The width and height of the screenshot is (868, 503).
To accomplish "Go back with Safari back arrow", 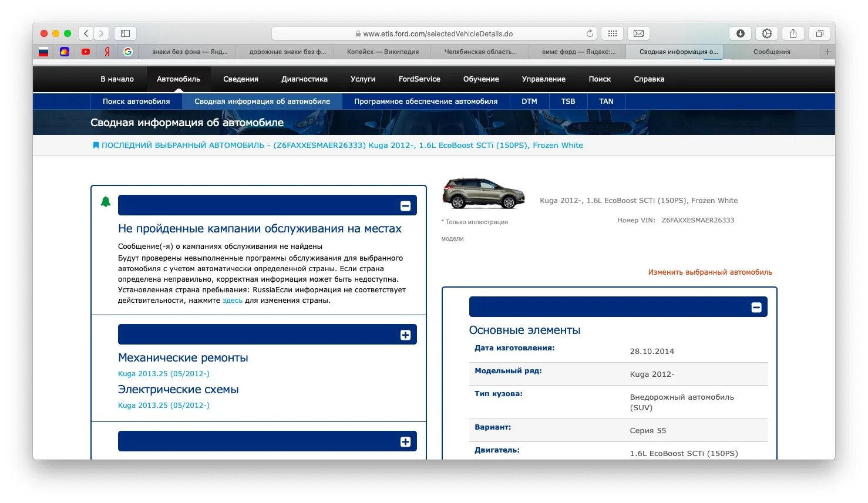I will (x=86, y=33).
